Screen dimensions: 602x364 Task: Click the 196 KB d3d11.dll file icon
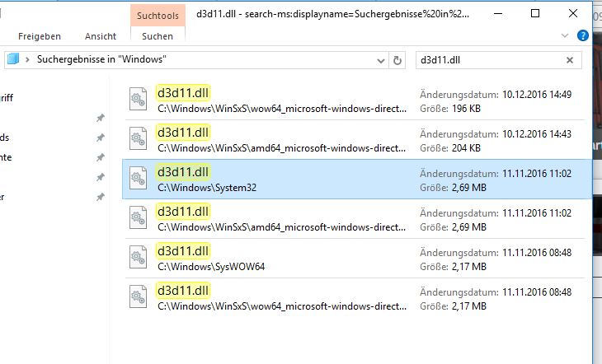pos(138,99)
